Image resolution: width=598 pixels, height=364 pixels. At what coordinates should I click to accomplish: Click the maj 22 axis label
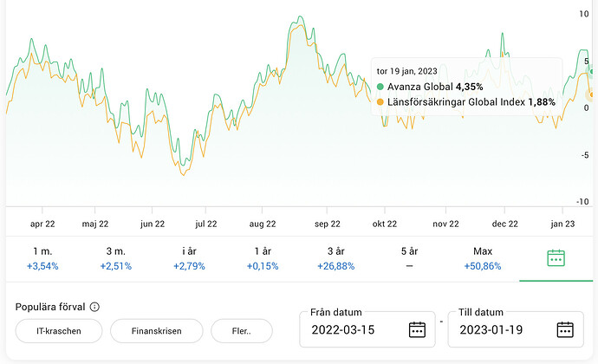tap(95, 224)
